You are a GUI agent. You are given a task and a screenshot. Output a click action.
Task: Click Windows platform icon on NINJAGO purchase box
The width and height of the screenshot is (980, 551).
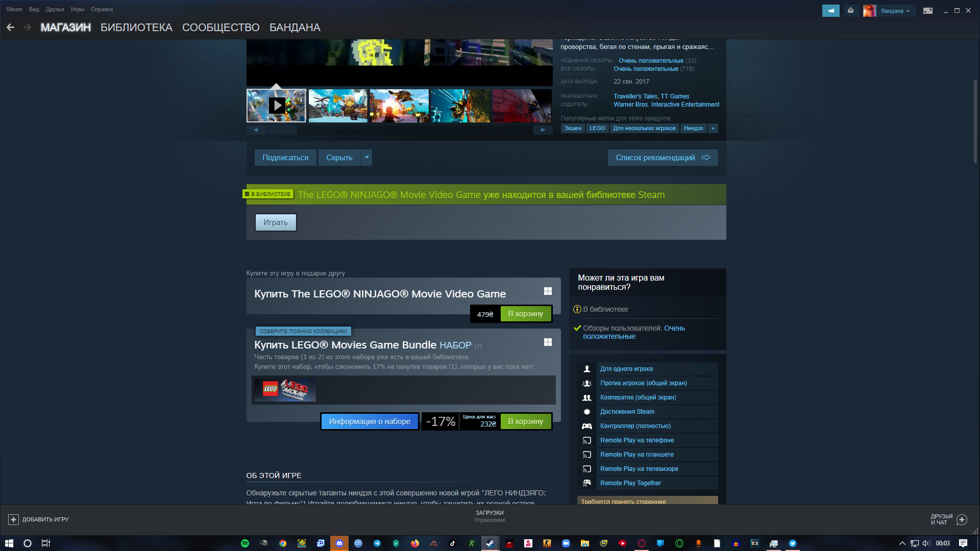(548, 291)
